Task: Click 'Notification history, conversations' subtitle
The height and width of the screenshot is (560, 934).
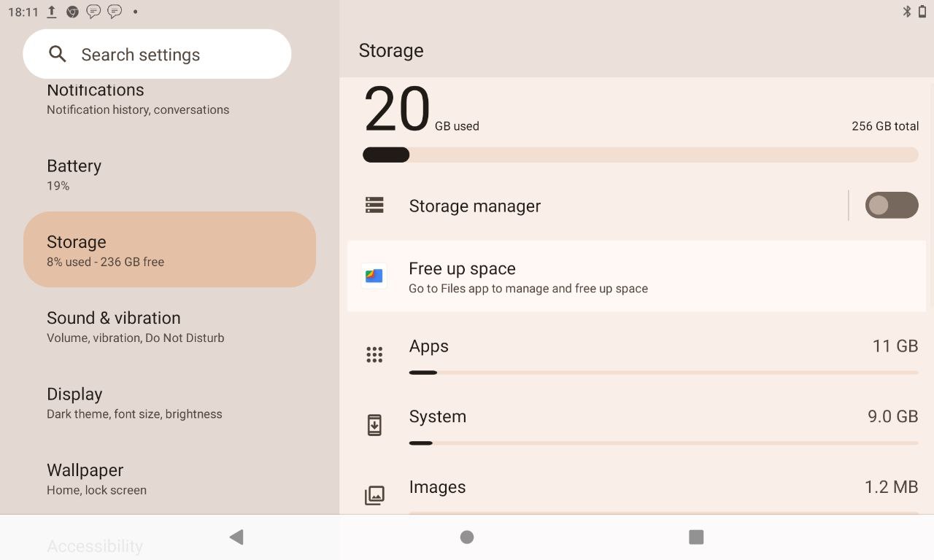Action: point(138,109)
